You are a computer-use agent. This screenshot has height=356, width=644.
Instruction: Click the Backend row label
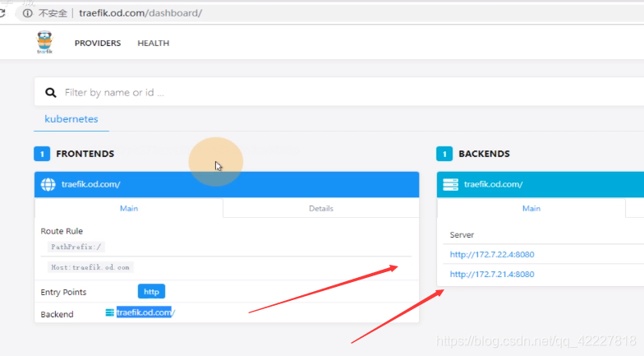pyautogui.click(x=57, y=314)
